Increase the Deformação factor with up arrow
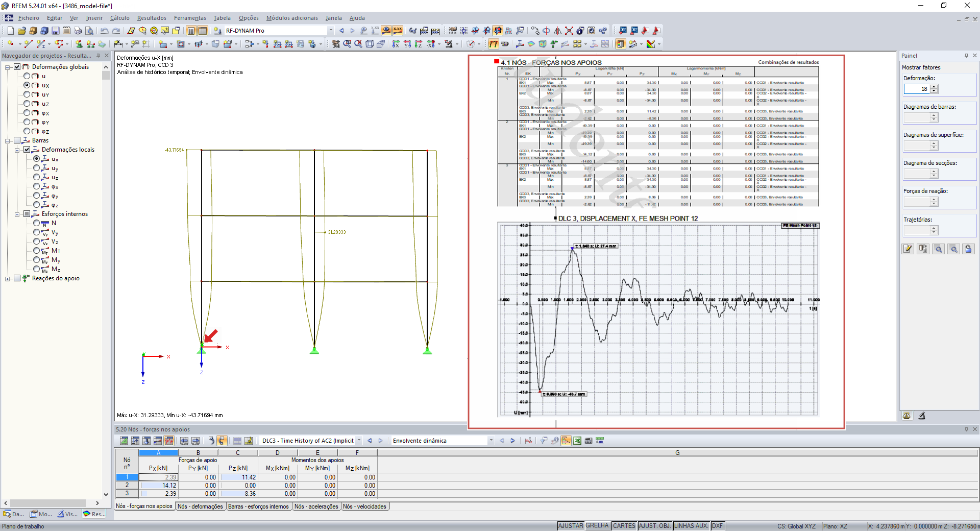 934,86
